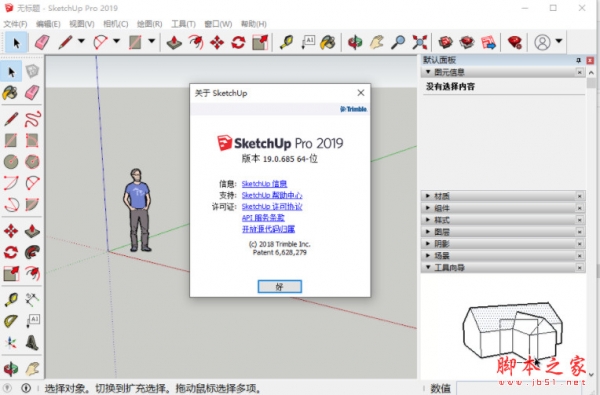Open the API 服务条款 link
The image size is (600, 395).
tap(263, 218)
